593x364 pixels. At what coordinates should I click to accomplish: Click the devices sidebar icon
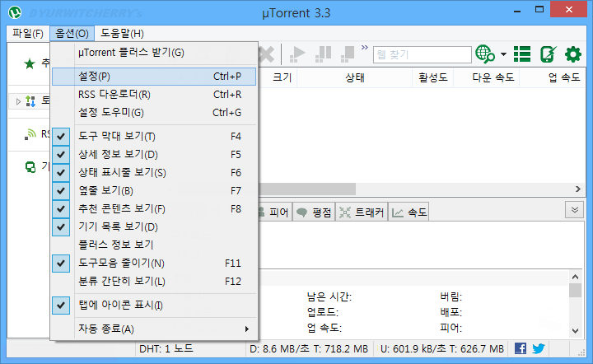(x=30, y=166)
